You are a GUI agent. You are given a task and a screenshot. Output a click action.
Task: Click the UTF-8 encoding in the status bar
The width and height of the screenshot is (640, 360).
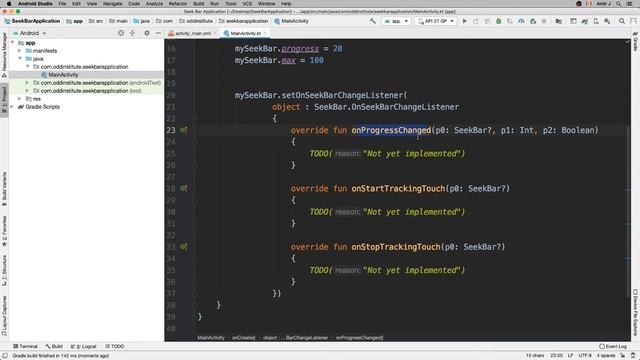(x=585, y=356)
